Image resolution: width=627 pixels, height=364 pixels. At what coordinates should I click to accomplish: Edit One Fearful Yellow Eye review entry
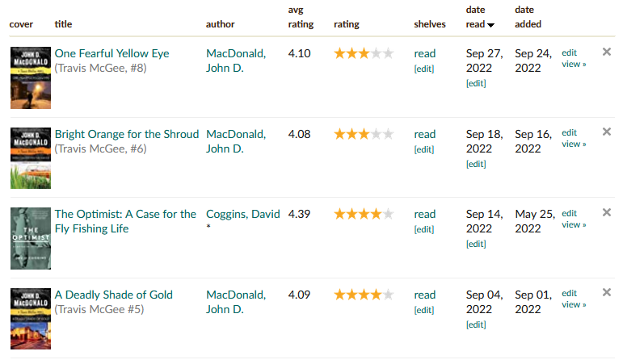point(569,52)
